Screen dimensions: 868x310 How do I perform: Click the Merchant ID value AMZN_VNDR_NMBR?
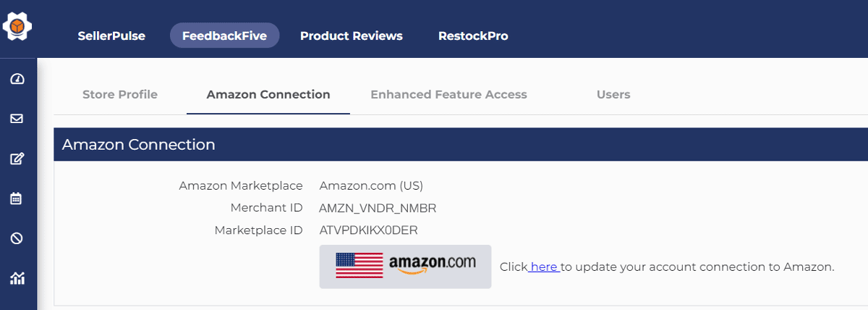click(378, 208)
